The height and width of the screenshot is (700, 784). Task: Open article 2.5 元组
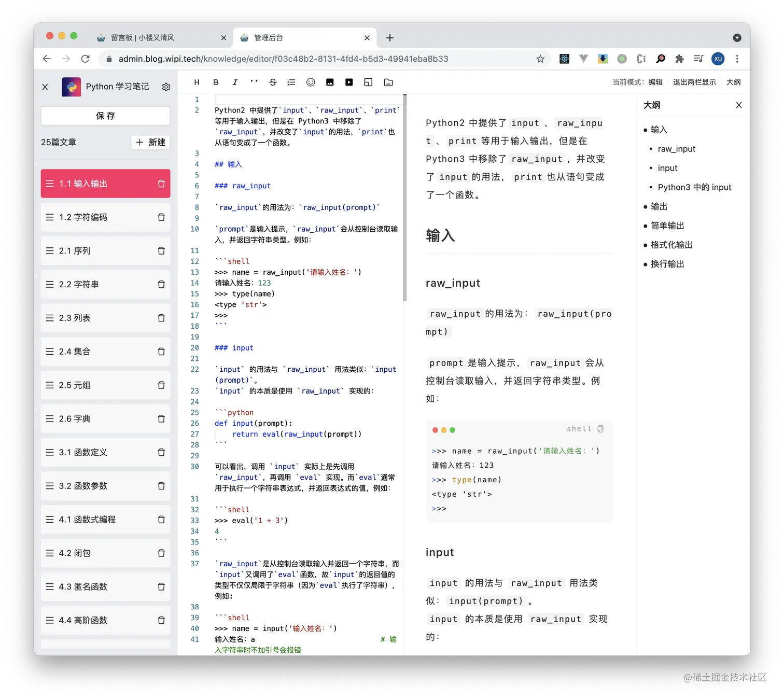click(x=105, y=385)
